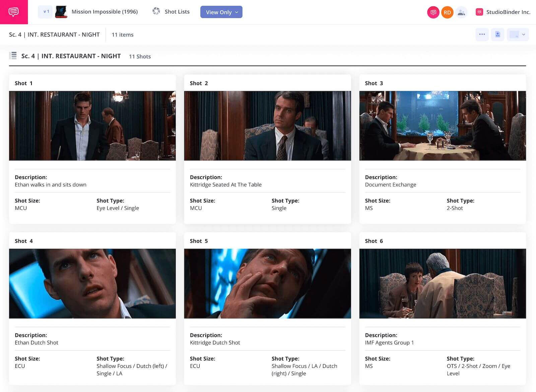Viewport: 536px width, 392px height.
Task: Open the StudioBinder Inc. account menu
Action: coord(508,12)
